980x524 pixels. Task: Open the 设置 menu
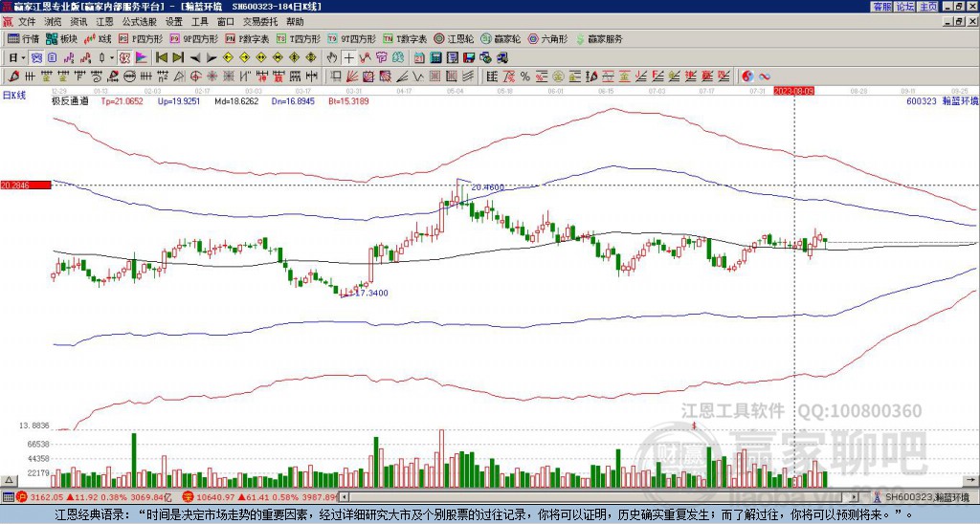(174, 22)
